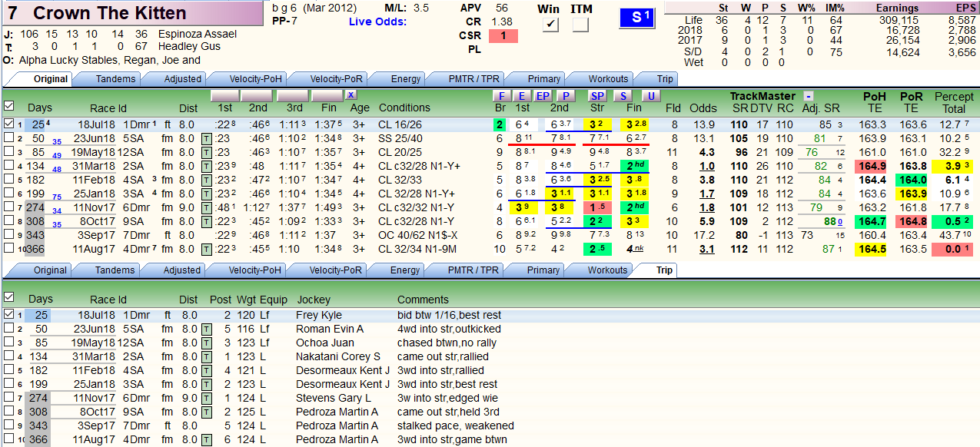Check the ITM checkbox

tap(580, 25)
